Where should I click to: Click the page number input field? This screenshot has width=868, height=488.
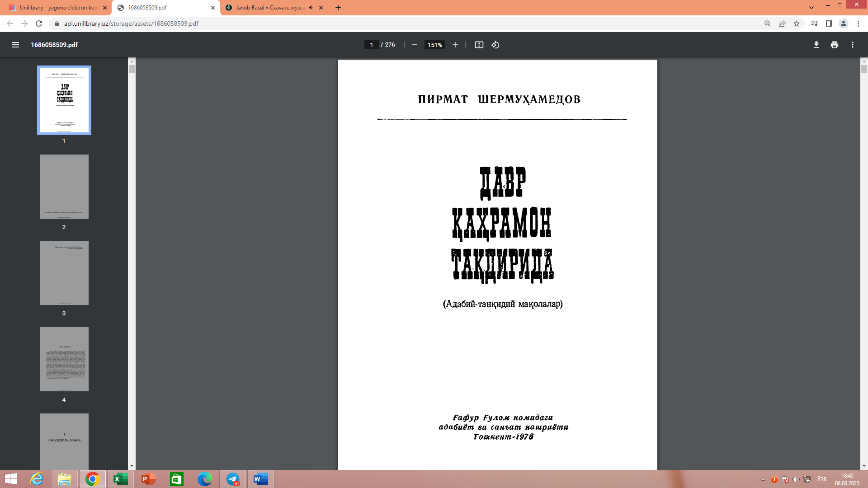click(x=372, y=45)
